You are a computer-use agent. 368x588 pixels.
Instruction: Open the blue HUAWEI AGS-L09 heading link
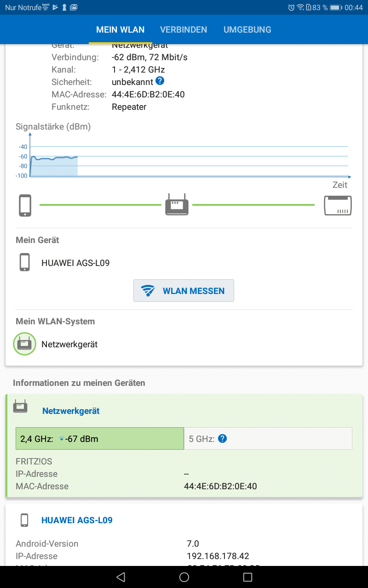coord(77,520)
